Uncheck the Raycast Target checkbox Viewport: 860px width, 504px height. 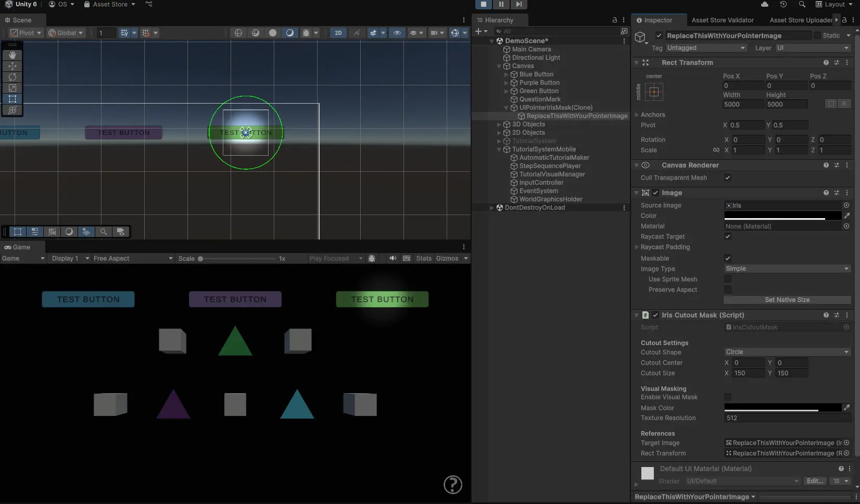click(x=728, y=236)
